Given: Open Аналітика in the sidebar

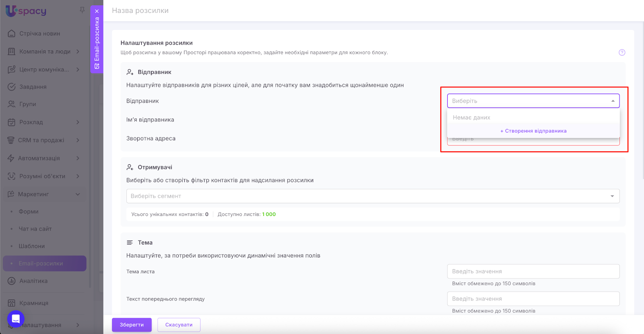Looking at the screenshot, I should [33, 281].
